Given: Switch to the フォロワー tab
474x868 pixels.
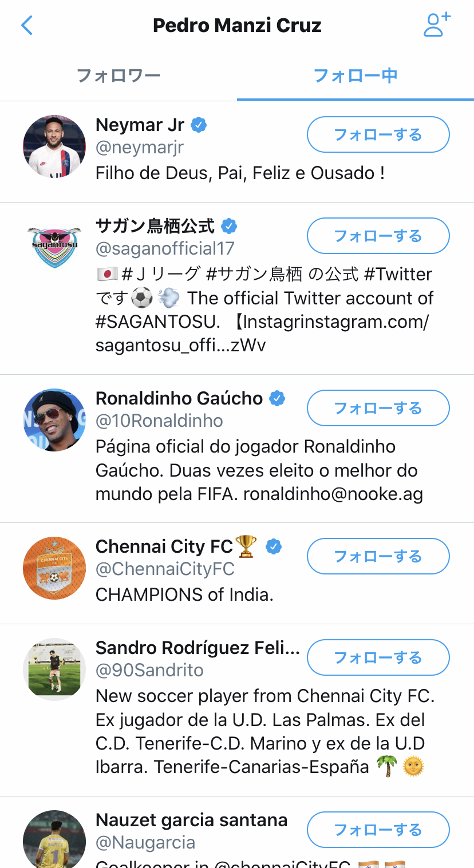Looking at the screenshot, I should pyautogui.click(x=118, y=76).
